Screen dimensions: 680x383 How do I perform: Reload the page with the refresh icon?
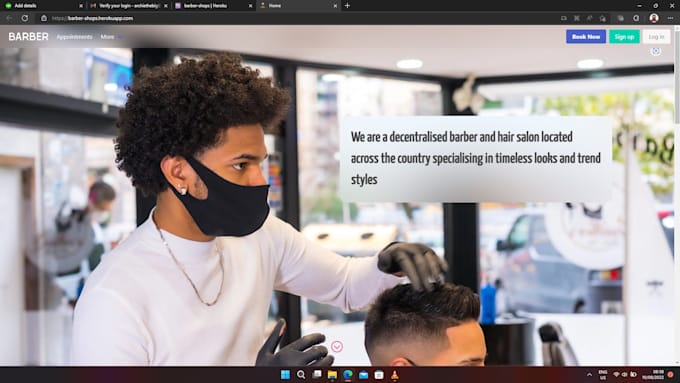coord(25,18)
